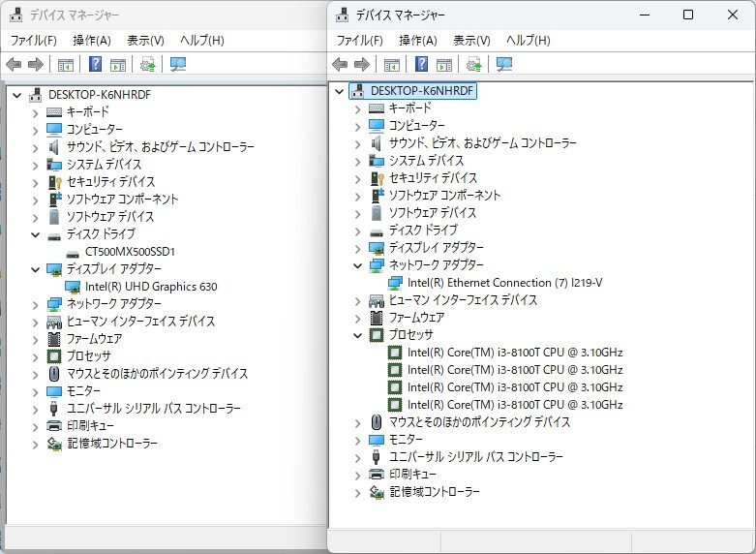Click gamepad icon for ヒューマン インターフェイス, right window
This screenshot has height=554, width=756.
(377, 300)
